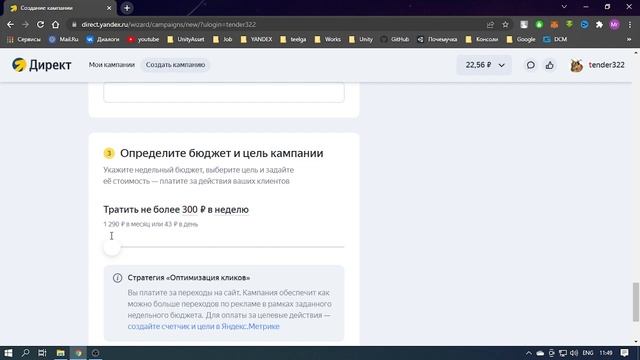Open Windows Start menu
Image resolution: width=640 pixels, height=360 pixels.
pos(8,353)
